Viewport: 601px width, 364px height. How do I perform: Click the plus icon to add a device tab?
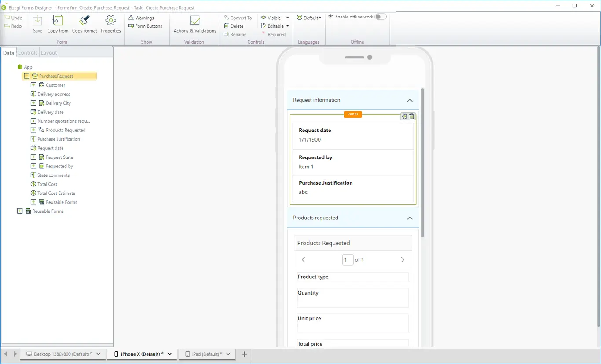tap(245, 354)
